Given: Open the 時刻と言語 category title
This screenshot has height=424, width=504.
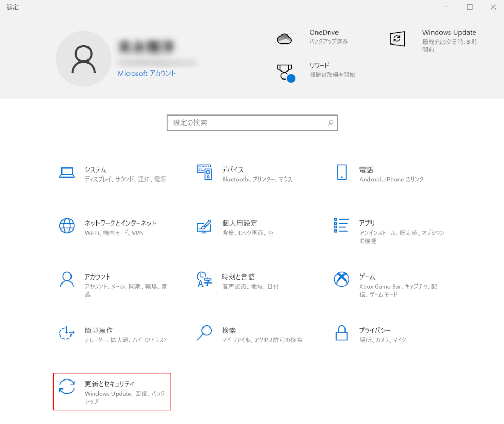Looking at the screenshot, I should coord(238,277).
